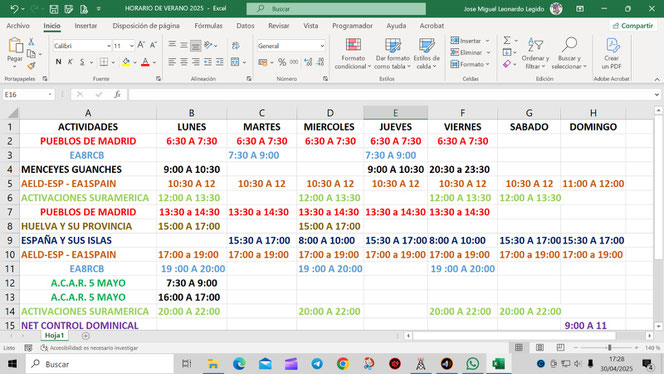
Task: Adjust the zoom slider handle
Action: 609,348
